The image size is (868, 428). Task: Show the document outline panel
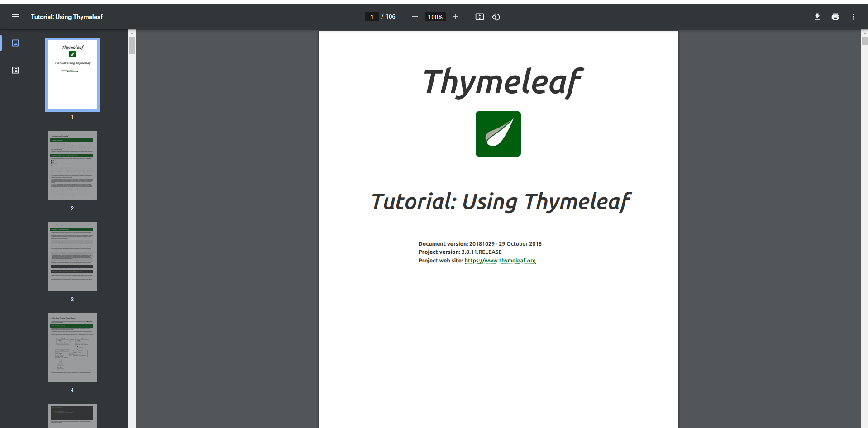point(15,70)
